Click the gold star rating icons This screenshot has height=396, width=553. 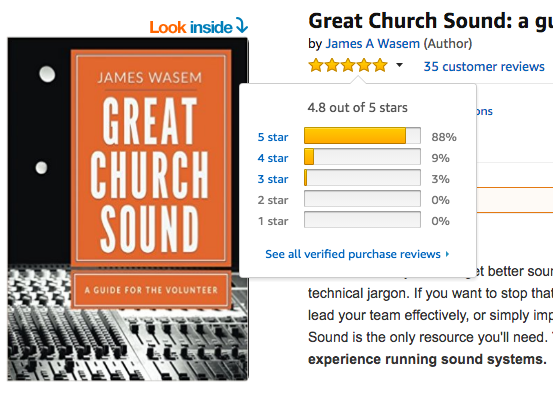point(348,66)
